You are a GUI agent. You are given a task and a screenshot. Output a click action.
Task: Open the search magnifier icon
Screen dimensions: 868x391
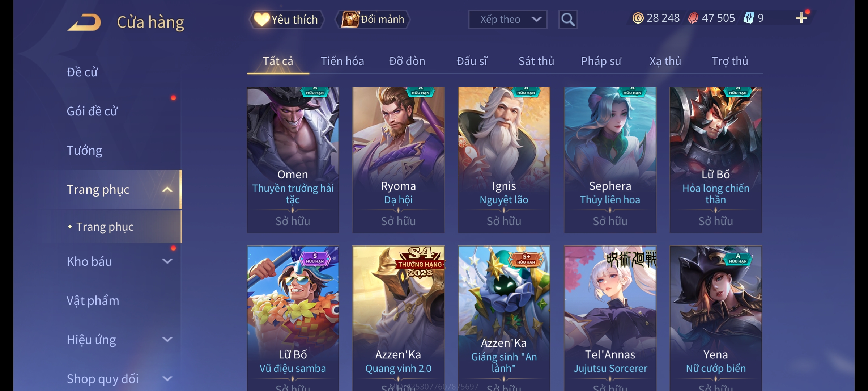(x=568, y=20)
